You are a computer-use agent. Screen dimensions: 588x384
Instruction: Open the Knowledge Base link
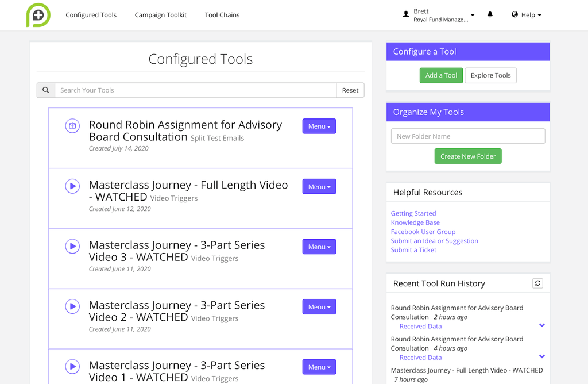(415, 222)
